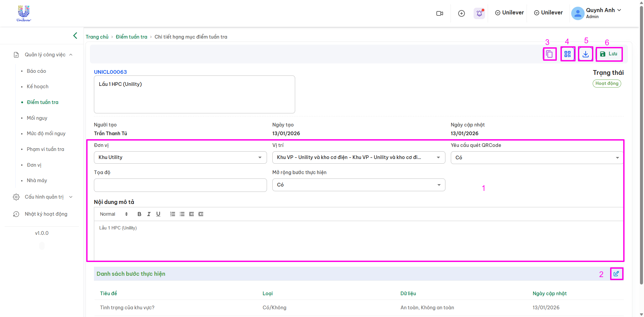
Task: Click the copy/duplicate icon in toolbar
Action: 549,54
